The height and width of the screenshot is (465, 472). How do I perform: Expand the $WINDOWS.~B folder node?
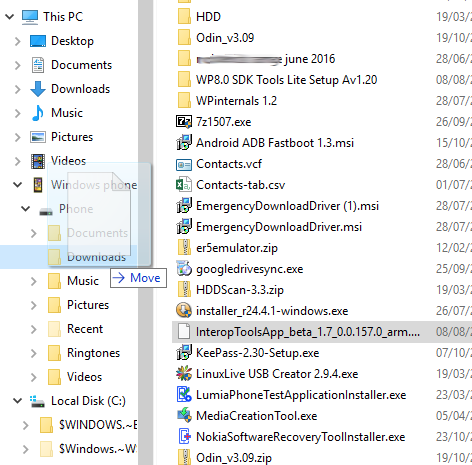(x=26, y=425)
